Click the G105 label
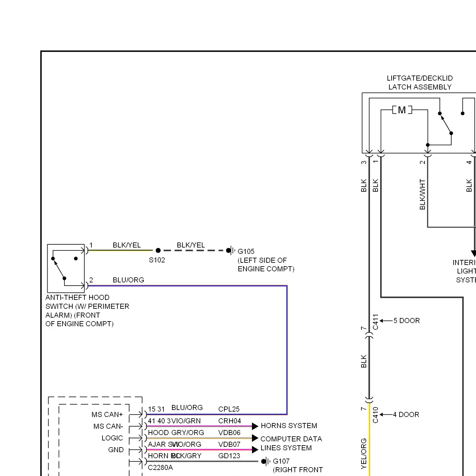 [x=246, y=251]
